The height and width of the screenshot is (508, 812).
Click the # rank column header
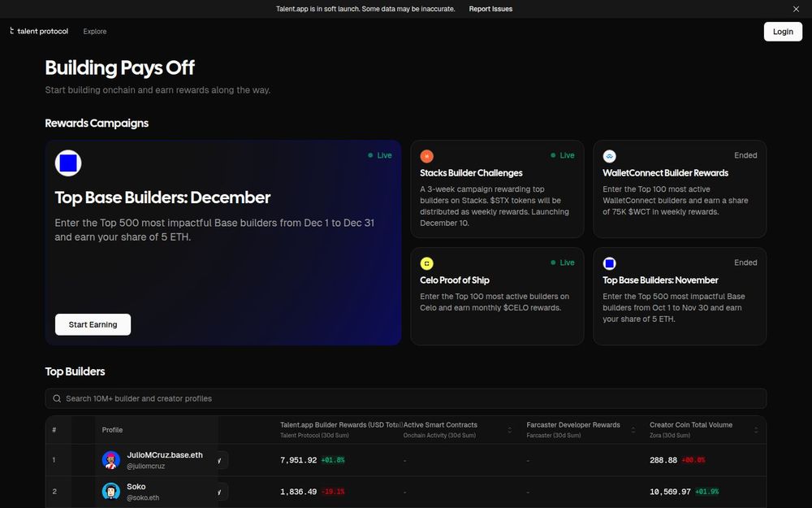click(x=54, y=430)
